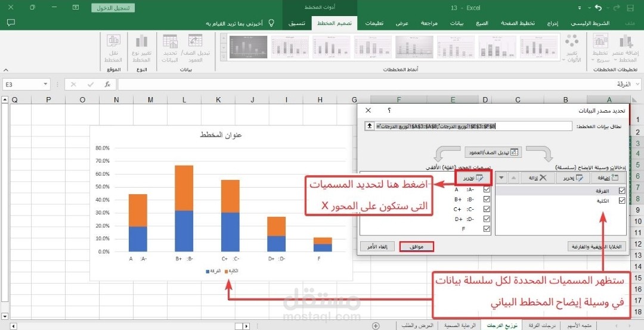Click إلغاء الأمر (Cancel) button in dialog

point(377,246)
